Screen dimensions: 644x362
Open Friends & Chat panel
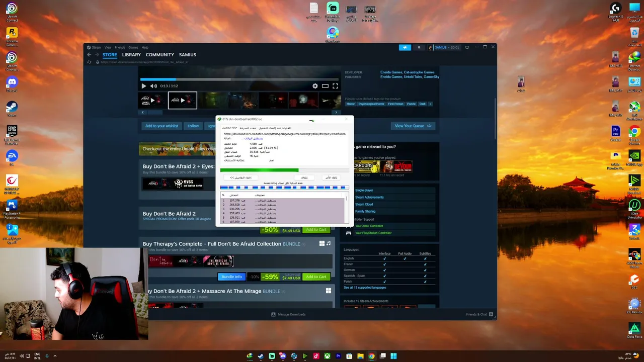point(479,315)
